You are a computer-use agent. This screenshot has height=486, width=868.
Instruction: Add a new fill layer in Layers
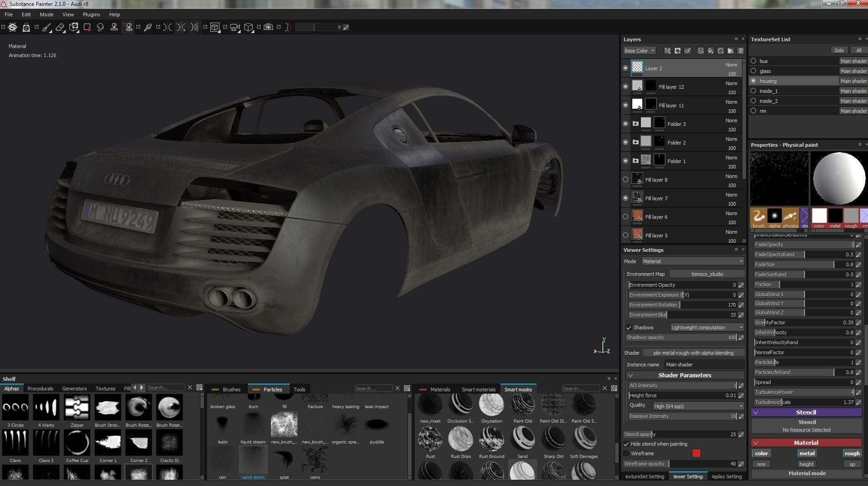pos(711,51)
